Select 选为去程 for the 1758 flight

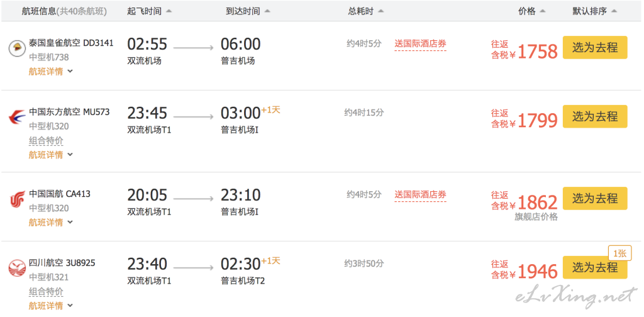pyautogui.click(x=595, y=48)
